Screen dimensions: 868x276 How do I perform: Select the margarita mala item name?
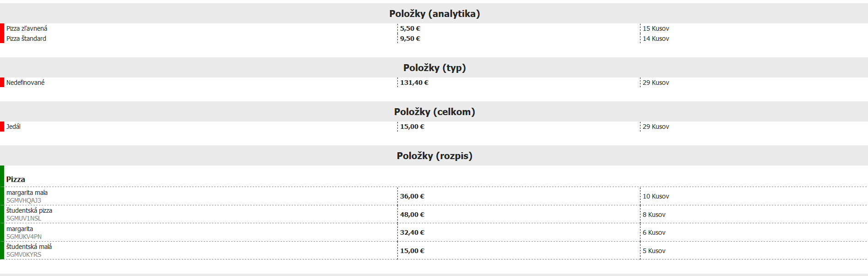click(x=27, y=193)
